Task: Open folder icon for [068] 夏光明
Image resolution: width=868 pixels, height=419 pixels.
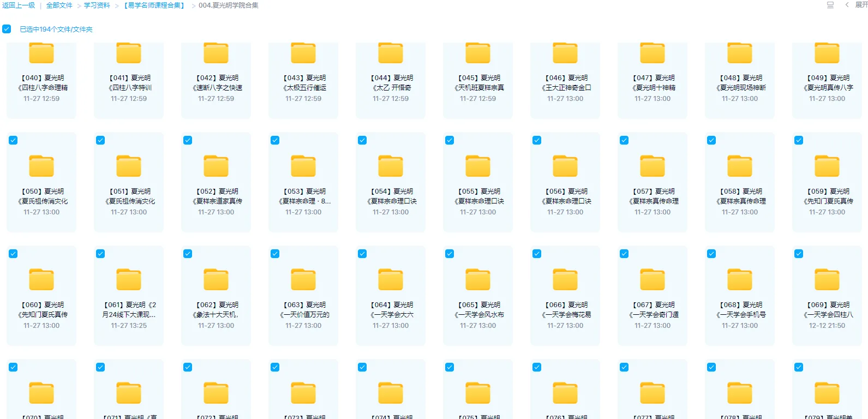Action: (x=740, y=279)
